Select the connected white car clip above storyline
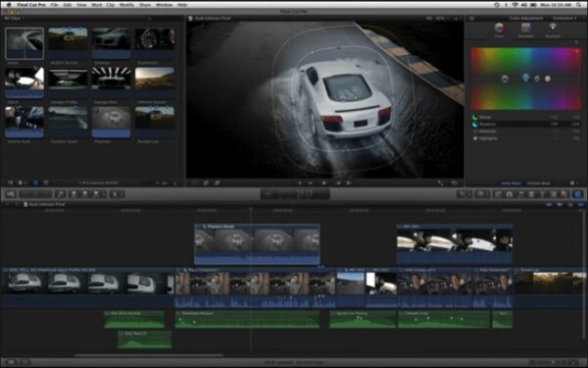This screenshot has height=368, width=588. (x=257, y=244)
